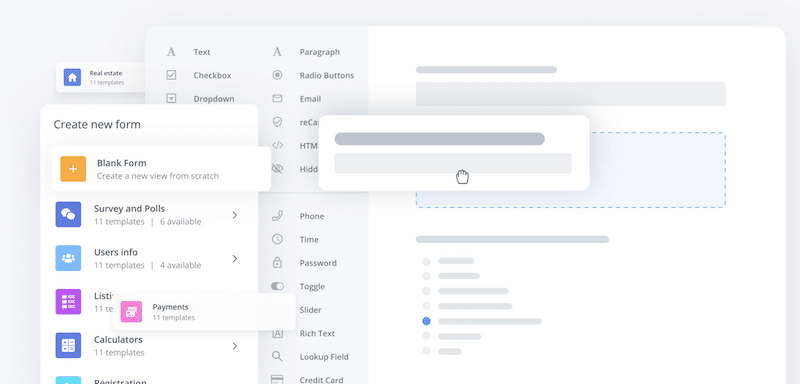800x384 pixels.
Task: Select the Password lock icon
Action: coord(277,263)
